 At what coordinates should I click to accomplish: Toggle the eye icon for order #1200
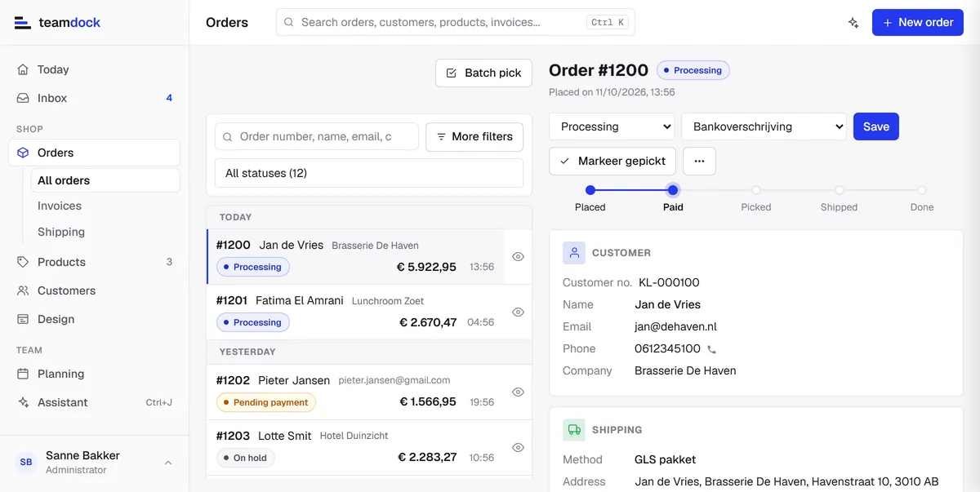(518, 256)
